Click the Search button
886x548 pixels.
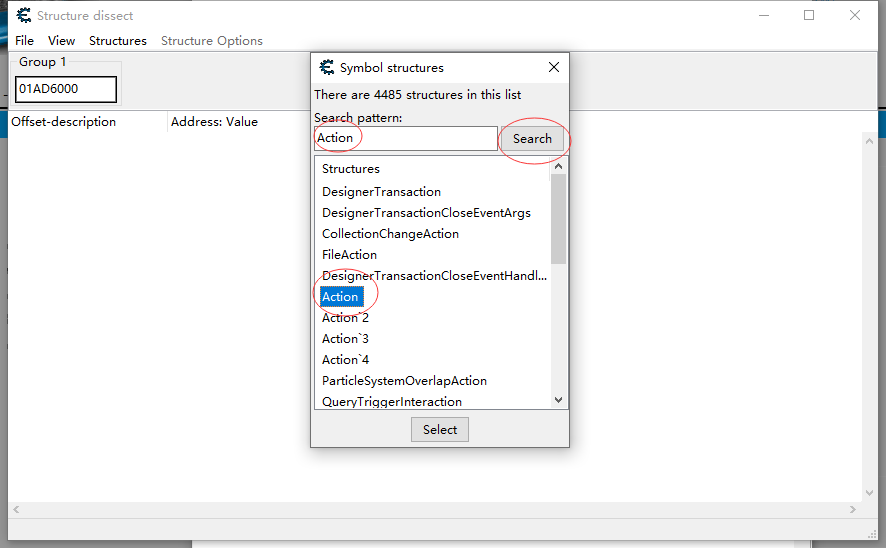[x=532, y=139]
